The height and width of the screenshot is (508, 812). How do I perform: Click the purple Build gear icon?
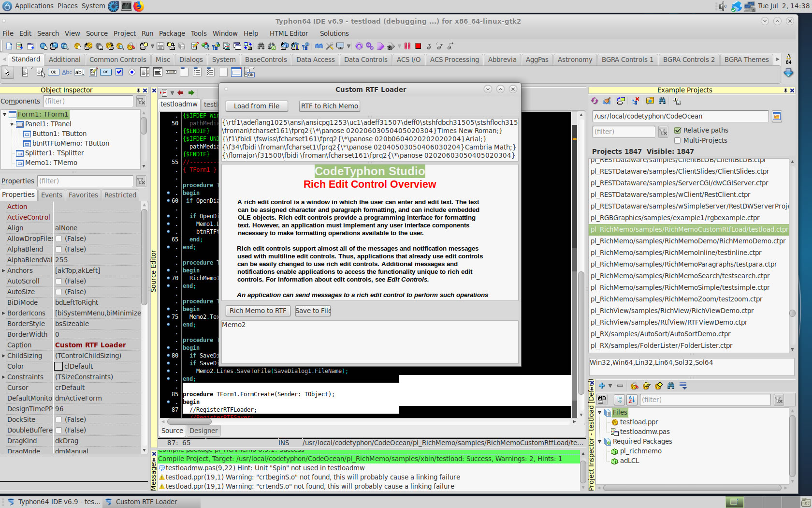point(359,46)
